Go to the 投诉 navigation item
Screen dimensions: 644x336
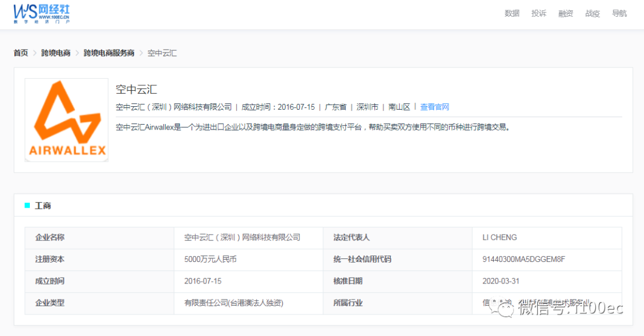pos(538,13)
